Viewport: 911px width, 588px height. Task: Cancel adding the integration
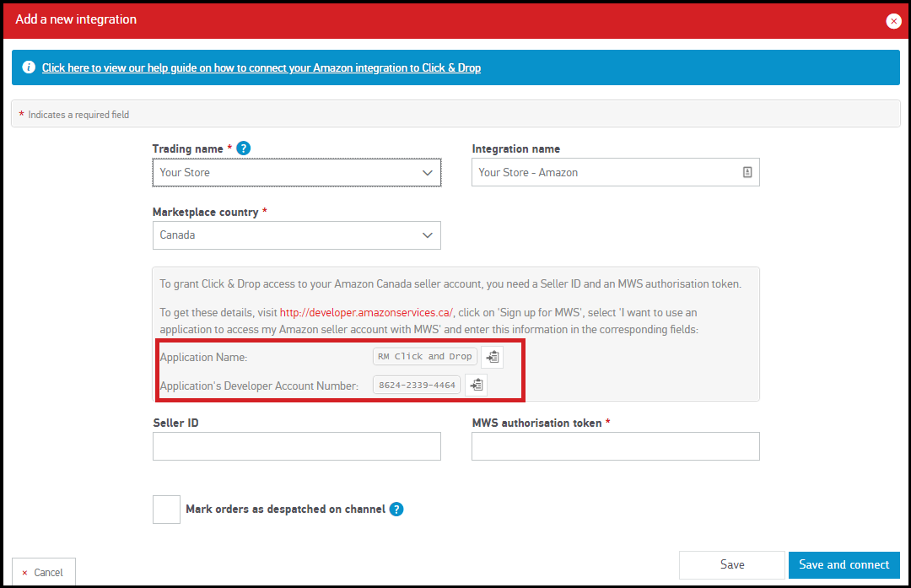pos(43,572)
